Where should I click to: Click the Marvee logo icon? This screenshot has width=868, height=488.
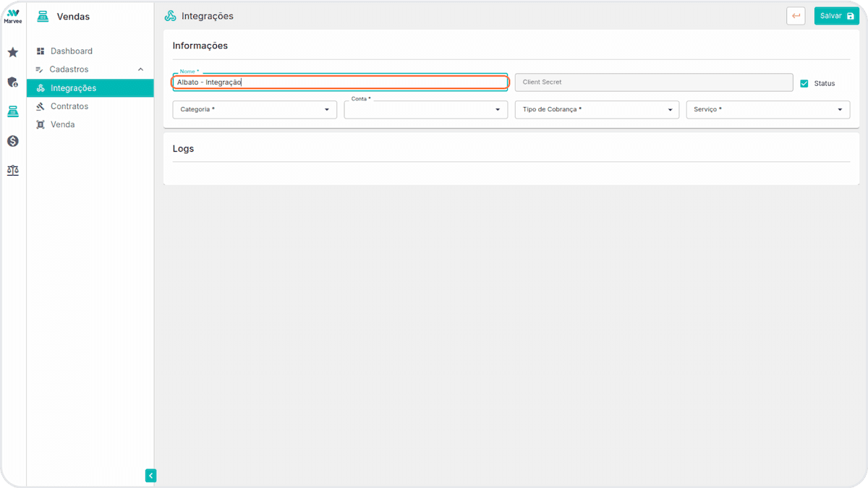tap(13, 16)
